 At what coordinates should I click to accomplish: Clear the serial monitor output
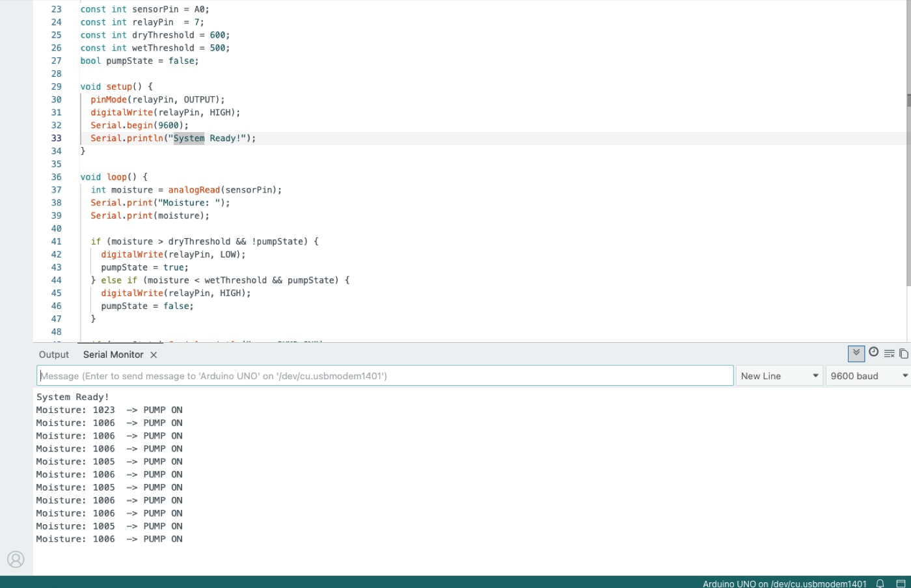pos(889,353)
